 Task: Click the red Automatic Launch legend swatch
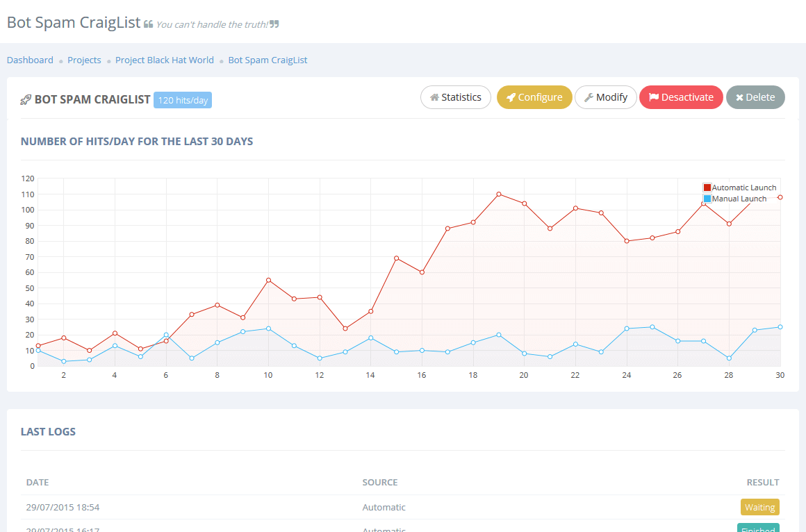tap(707, 188)
